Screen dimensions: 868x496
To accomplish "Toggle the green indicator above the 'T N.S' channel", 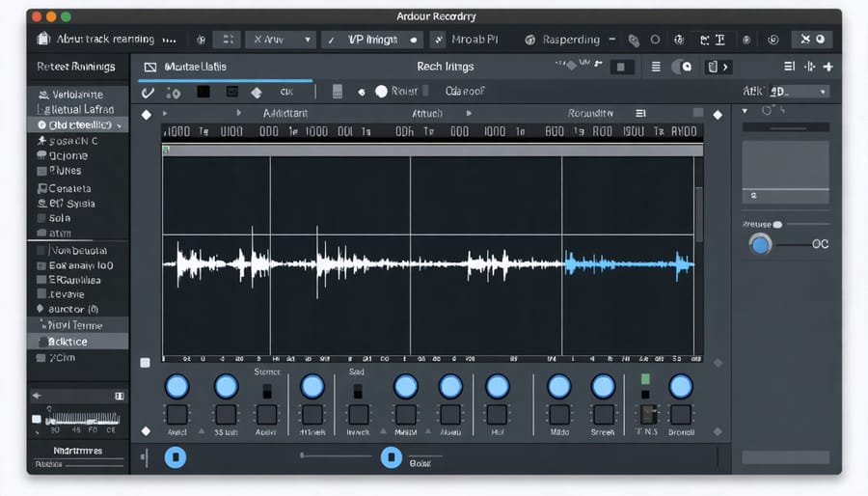I will click(645, 379).
